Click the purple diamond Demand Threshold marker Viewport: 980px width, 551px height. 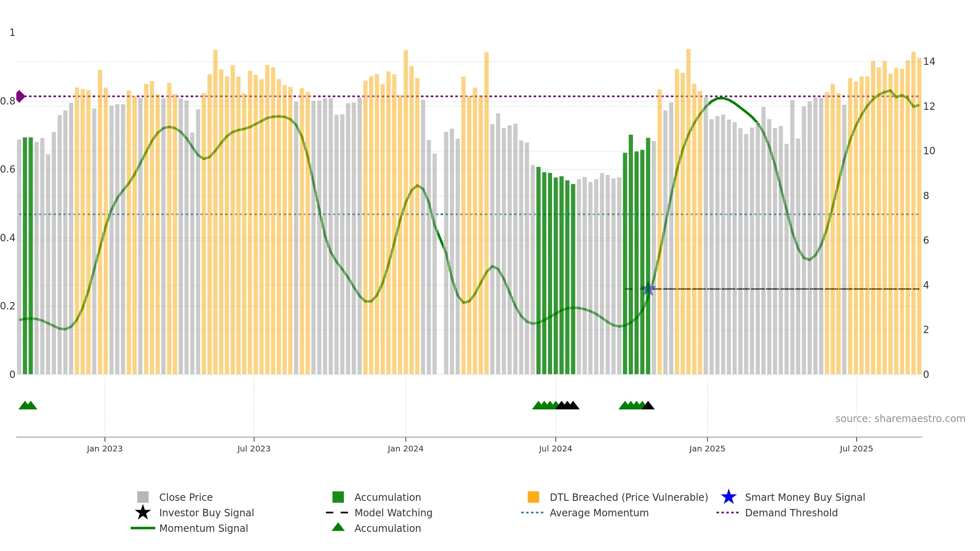point(20,96)
